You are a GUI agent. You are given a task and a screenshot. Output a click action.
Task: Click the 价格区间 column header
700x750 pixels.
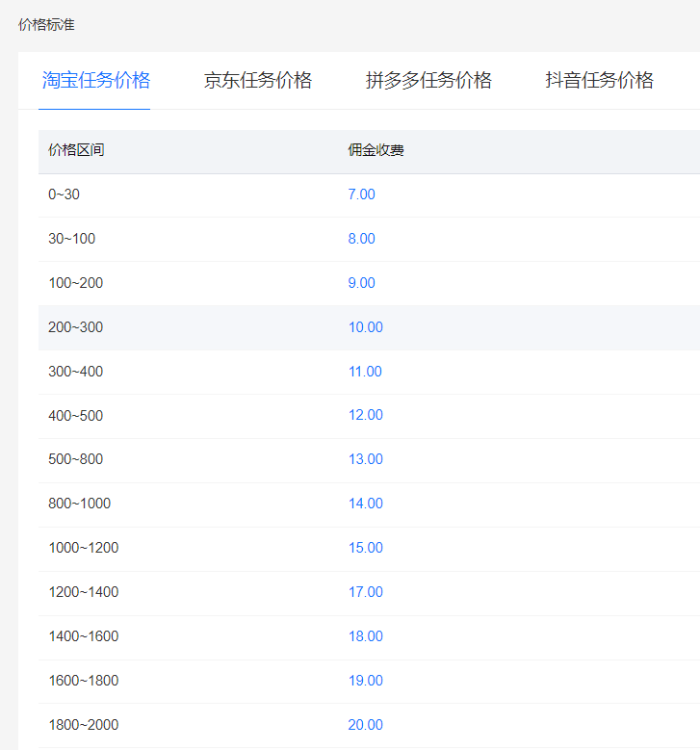point(76,150)
